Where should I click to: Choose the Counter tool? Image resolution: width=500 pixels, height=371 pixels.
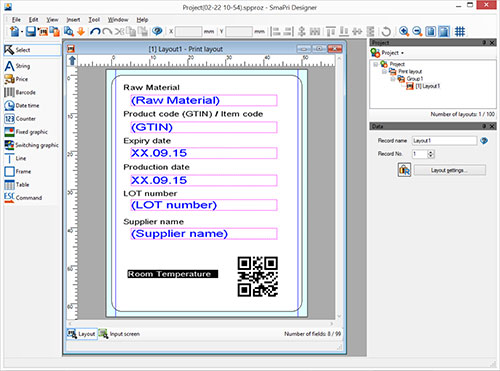[20, 119]
